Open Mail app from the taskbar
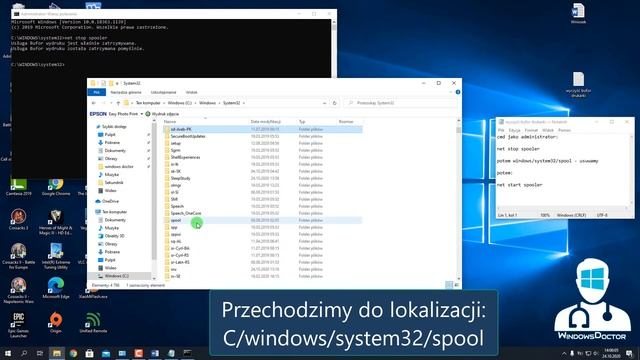 [x=106, y=353]
